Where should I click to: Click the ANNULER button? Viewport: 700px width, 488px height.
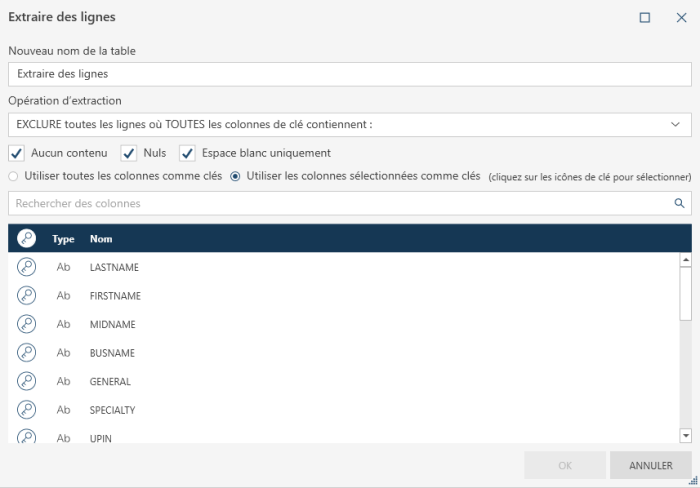[650, 465]
